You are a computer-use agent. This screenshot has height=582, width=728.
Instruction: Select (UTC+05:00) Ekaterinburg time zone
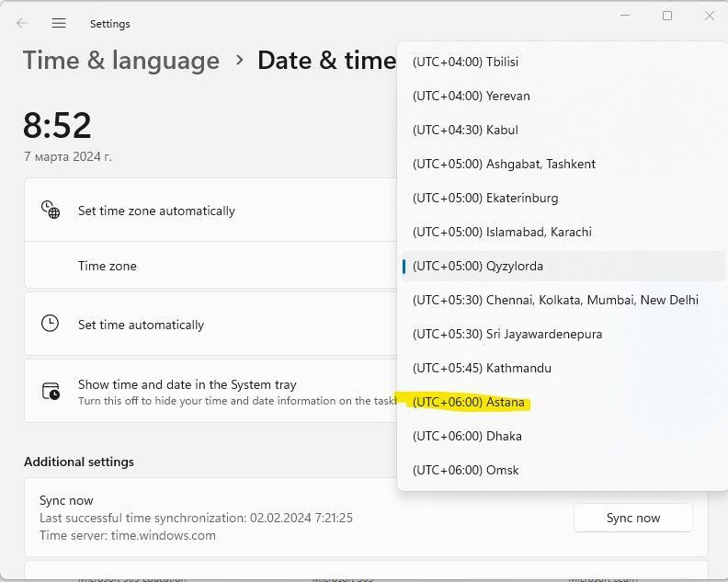click(x=563, y=198)
